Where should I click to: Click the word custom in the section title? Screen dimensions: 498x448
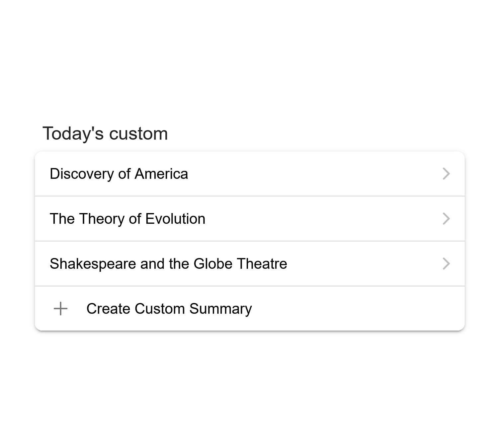(x=138, y=134)
